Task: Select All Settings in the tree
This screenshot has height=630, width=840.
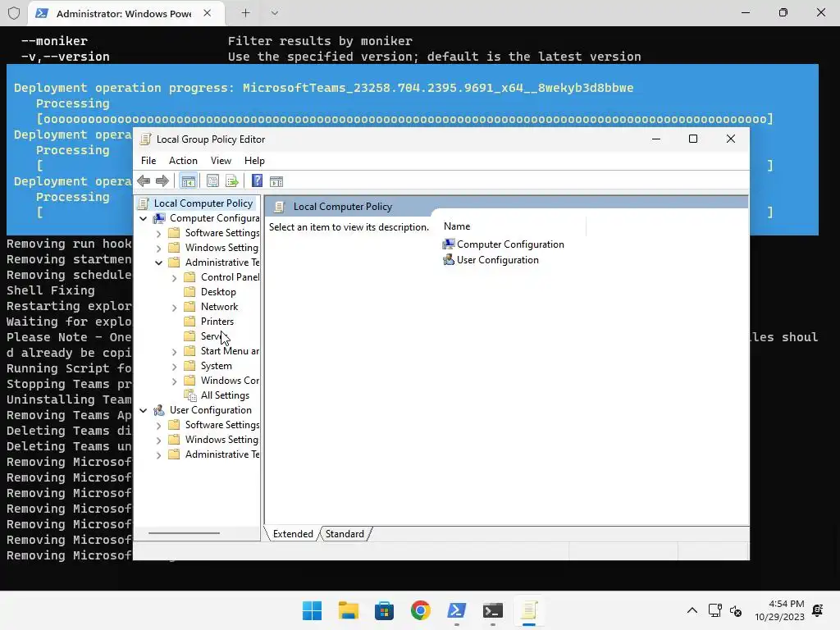Action: pos(225,395)
